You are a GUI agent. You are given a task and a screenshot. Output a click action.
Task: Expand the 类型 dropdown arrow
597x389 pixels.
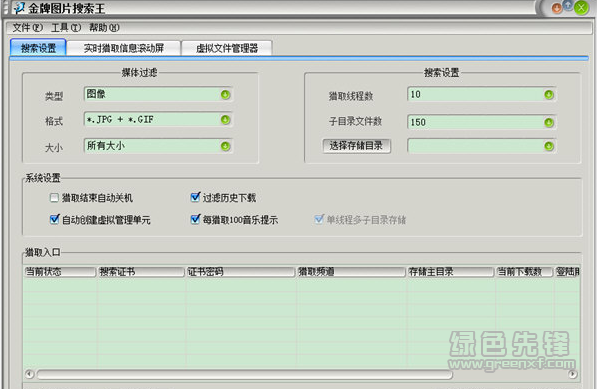pos(225,94)
